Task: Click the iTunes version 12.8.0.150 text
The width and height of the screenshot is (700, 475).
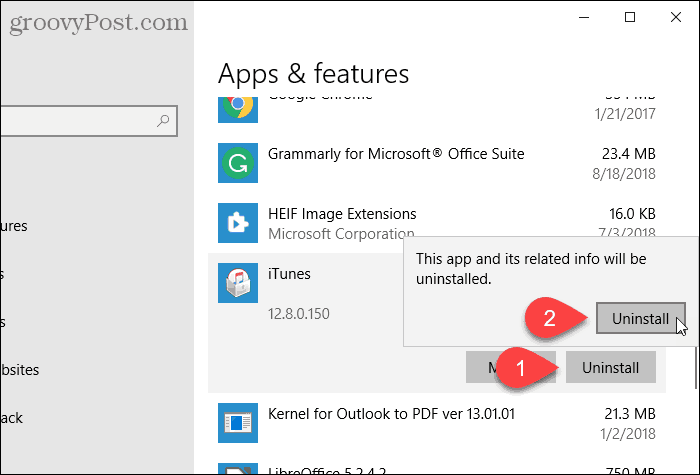Action: coord(299,314)
